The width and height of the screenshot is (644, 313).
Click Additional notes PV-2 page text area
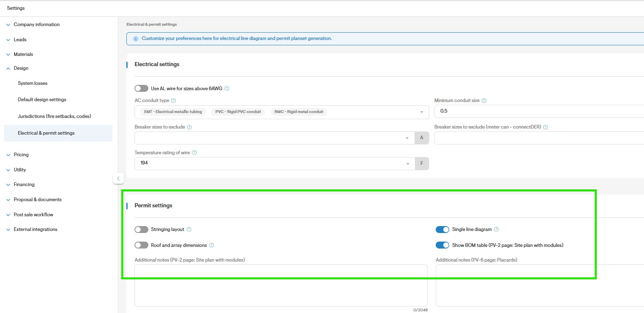point(281,285)
